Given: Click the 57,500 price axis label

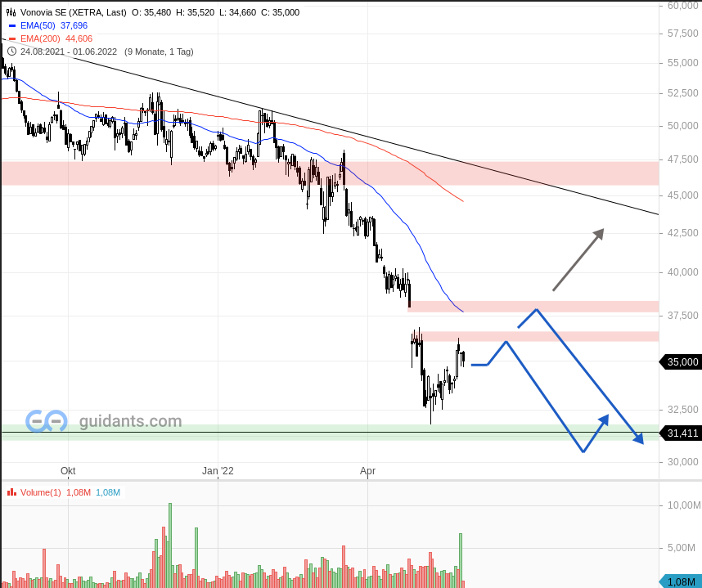Looking at the screenshot, I should pos(682,34).
